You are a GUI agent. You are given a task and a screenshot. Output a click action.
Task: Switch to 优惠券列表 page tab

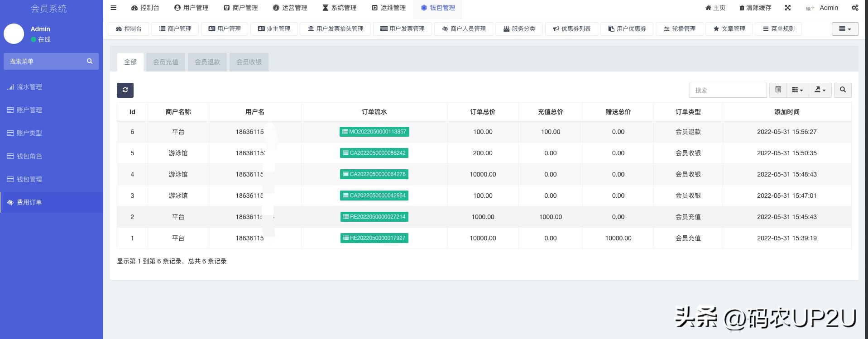pyautogui.click(x=572, y=29)
